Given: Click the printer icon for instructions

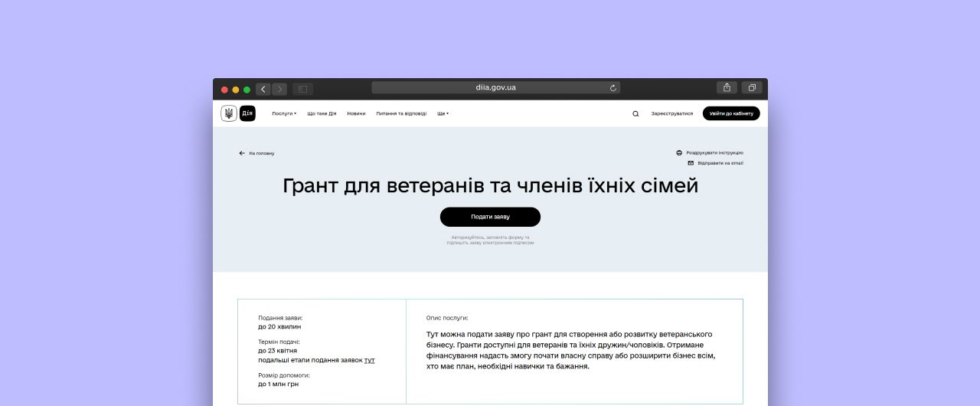Looking at the screenshot, I should 679,152.
